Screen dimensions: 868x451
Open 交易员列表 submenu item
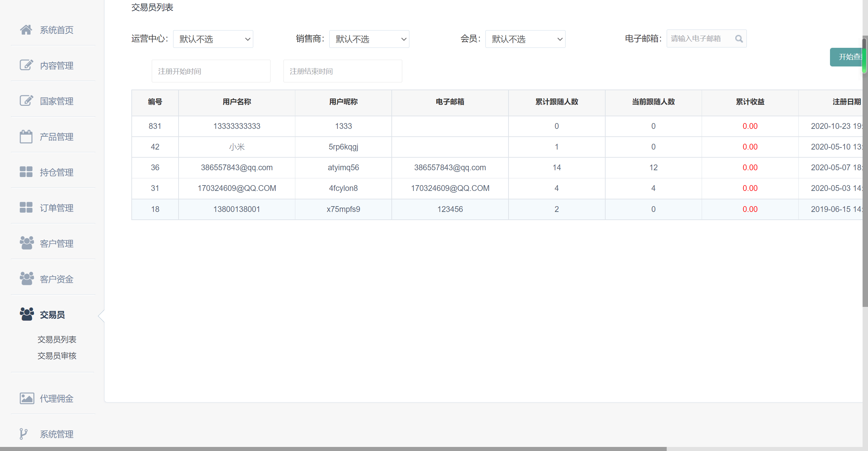[x=57, y=339]
